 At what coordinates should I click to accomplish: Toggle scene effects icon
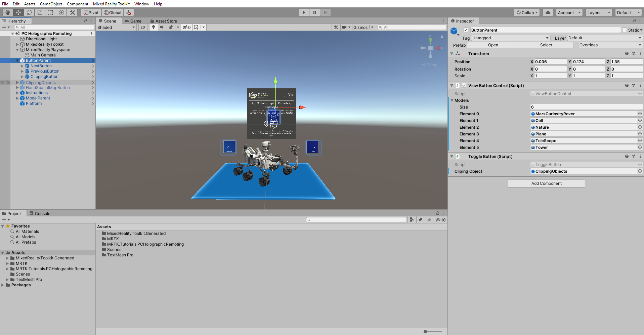pyautogui.click(x=171, y=27)
